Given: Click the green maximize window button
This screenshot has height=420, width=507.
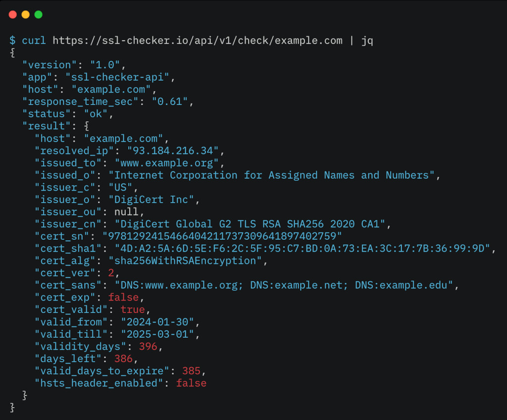Looking at the screenshot, I should click(x=38, y=15).
